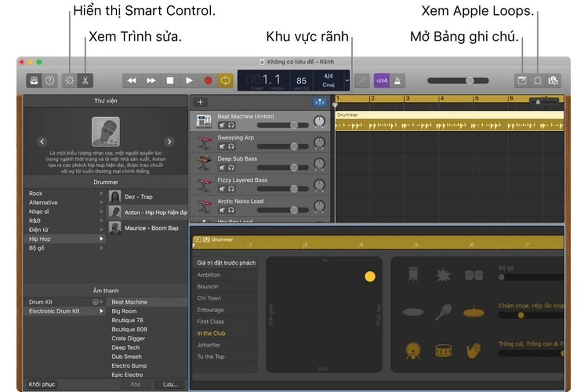The height and width of the screenshot is (392, 588).
Task: Stop playback with square button
Action: tap(170, 81)
